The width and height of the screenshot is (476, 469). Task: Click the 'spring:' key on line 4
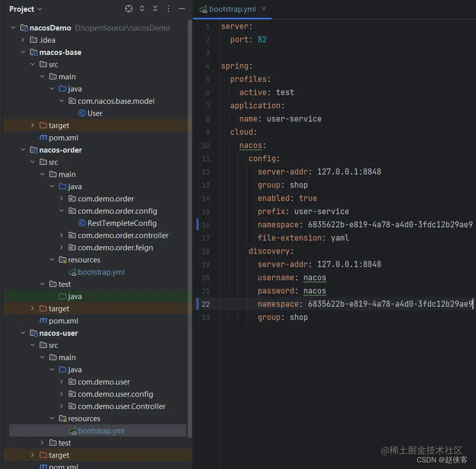237,66
